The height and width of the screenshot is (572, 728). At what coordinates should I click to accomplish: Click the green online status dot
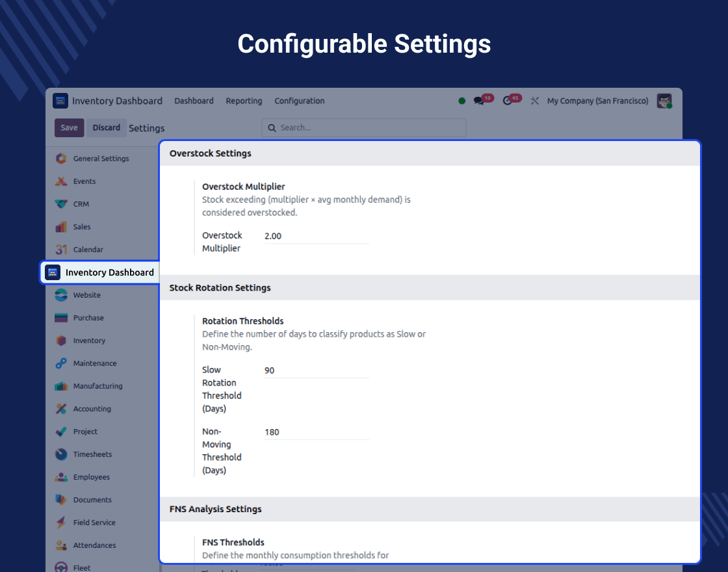click(462, 101)
